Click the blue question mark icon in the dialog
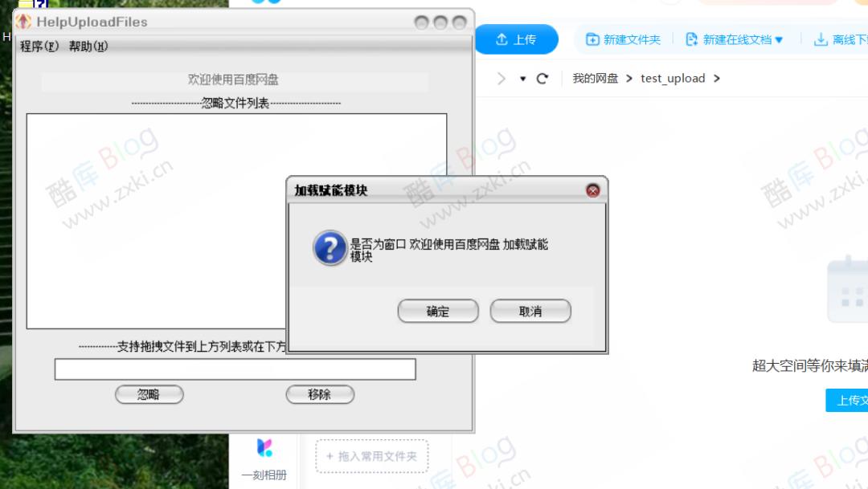Viewport: 868px width, 489px height. [x=330, y=250]
